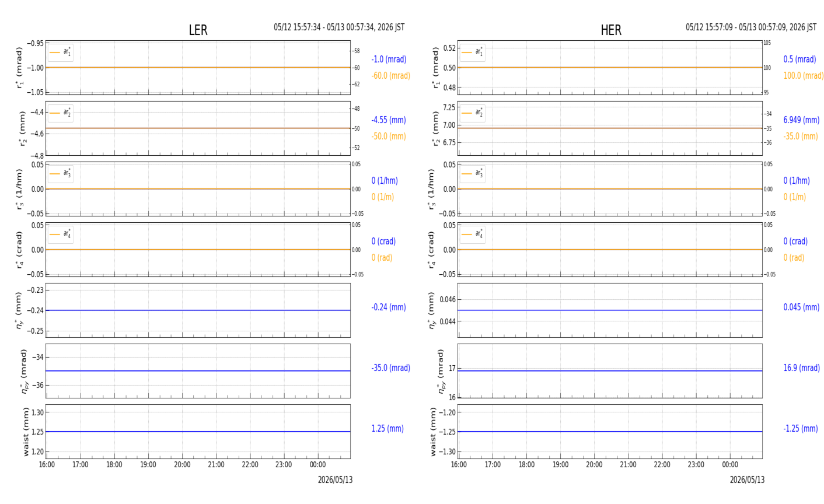Click the blue line in LER -0.24 mm plot
This screenshot has width=824, height=504.
tap(198, 310)
